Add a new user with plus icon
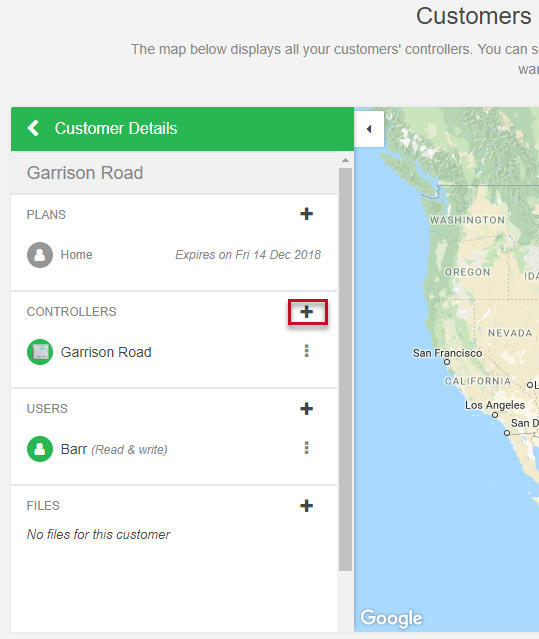 (x=306, y=408)
